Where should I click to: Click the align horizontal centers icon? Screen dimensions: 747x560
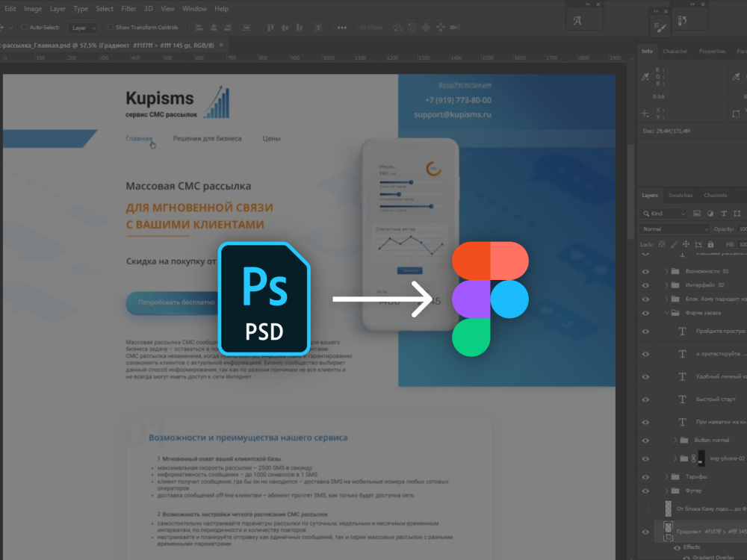coord(214,28)
